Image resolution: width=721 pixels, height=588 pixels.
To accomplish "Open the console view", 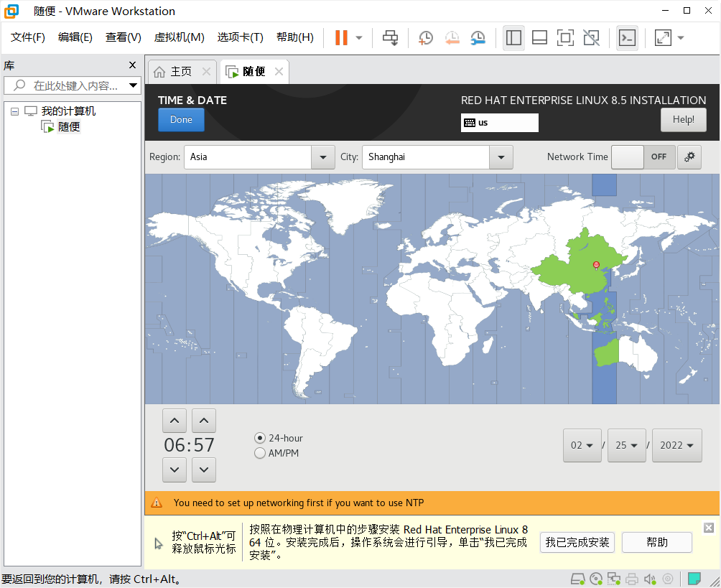I will pos(627,38).
